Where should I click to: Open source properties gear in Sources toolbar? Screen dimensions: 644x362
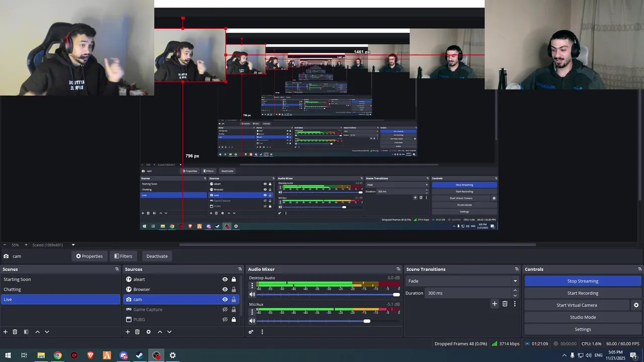coord(148,332)
